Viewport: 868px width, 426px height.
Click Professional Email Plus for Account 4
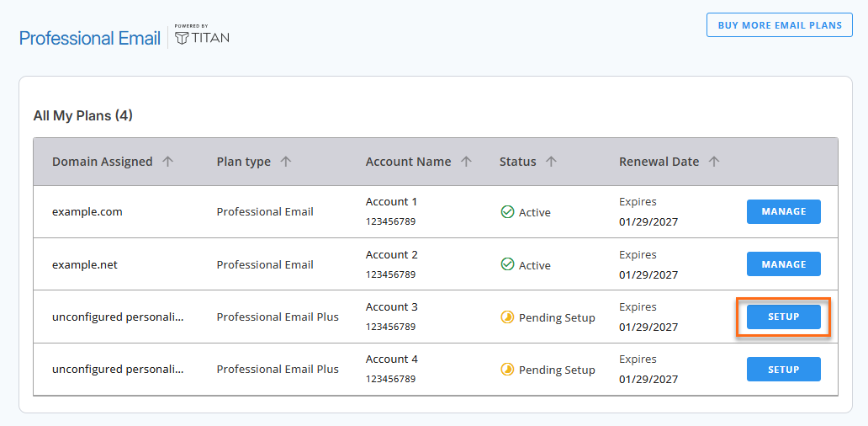pos(278,369)
